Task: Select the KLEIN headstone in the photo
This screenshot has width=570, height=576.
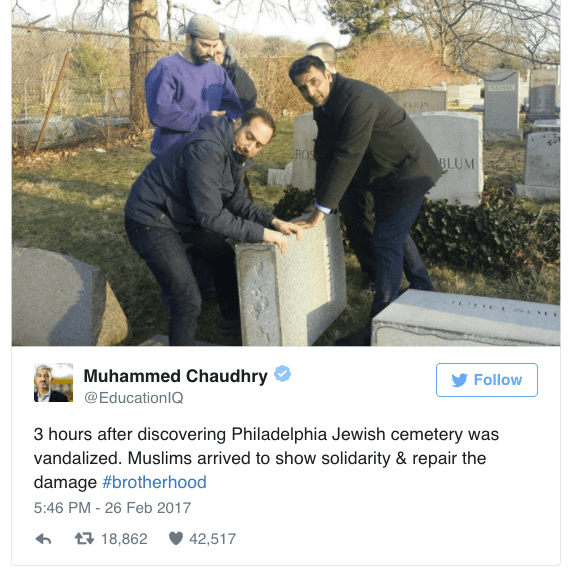Action: tap(418, 100)
